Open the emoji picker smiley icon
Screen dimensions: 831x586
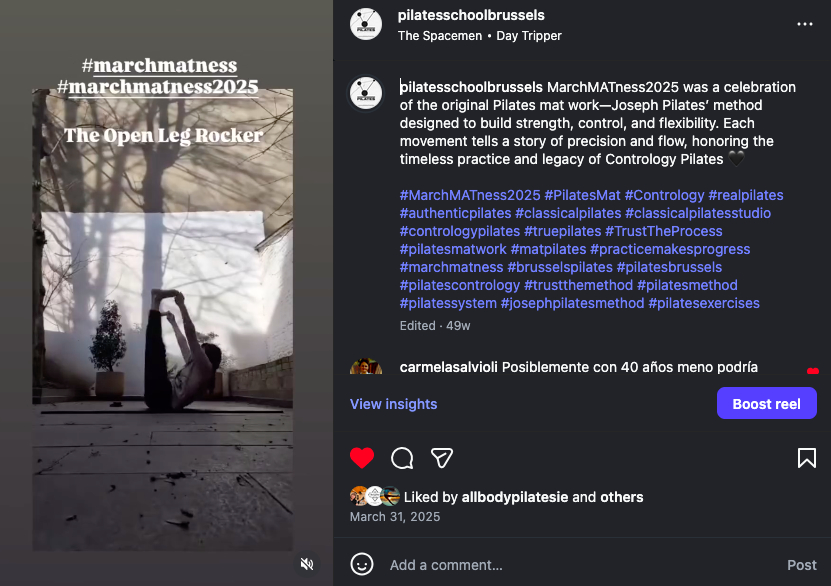tap(362, 564)
